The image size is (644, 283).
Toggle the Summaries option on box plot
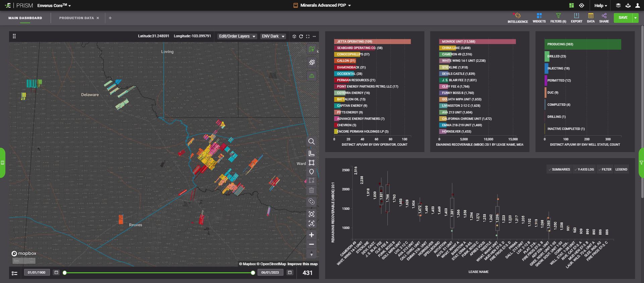point(559,170)
